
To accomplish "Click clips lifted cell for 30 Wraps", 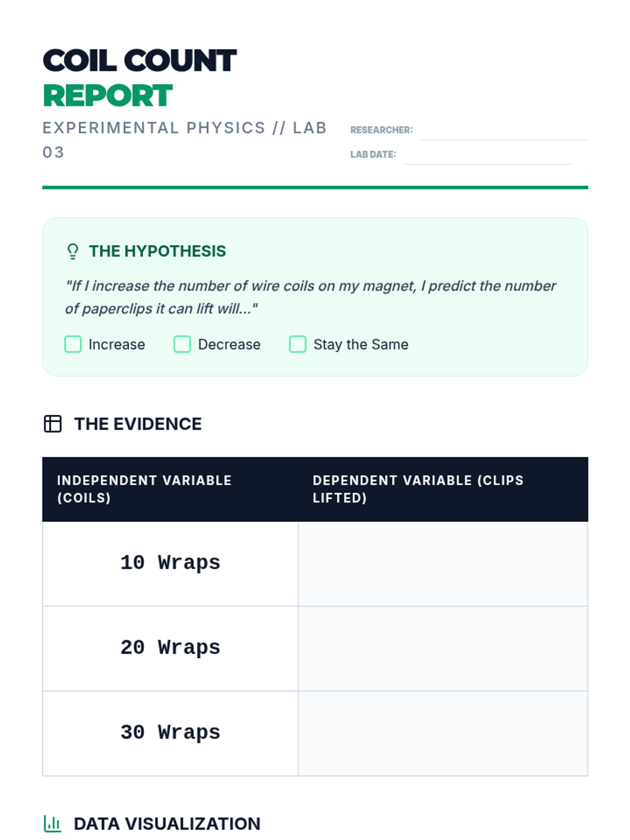I will (443, 733).
